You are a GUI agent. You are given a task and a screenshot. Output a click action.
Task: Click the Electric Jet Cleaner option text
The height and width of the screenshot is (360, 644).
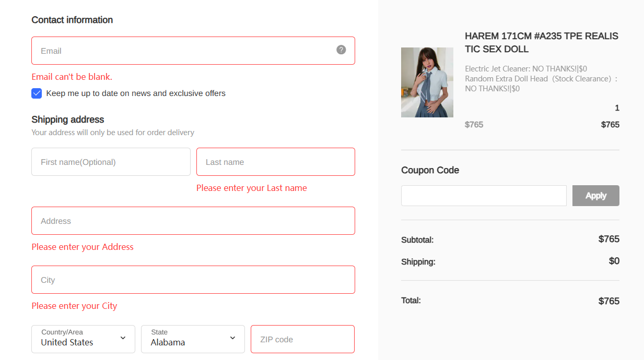point(525,68)
